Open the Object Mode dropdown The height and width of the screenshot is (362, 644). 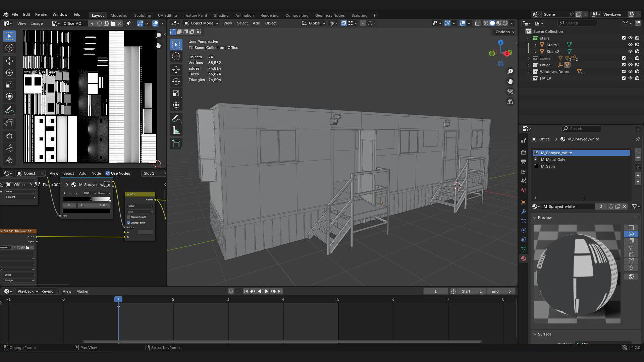[201, 23]
